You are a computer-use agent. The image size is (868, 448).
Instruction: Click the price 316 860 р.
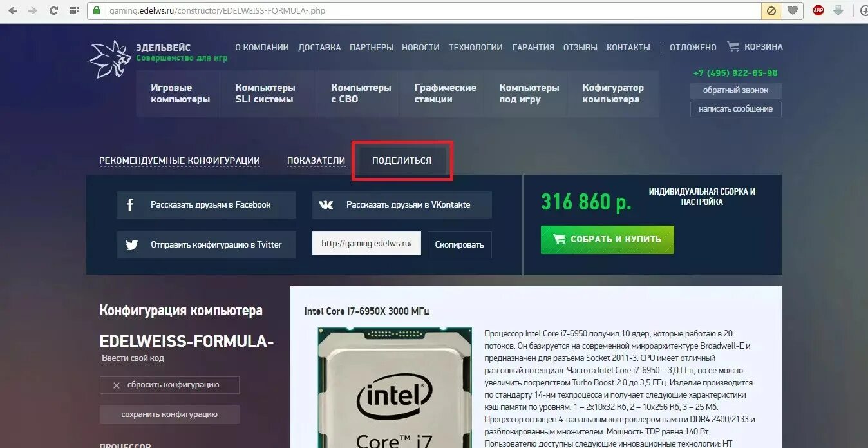(586, 202)
